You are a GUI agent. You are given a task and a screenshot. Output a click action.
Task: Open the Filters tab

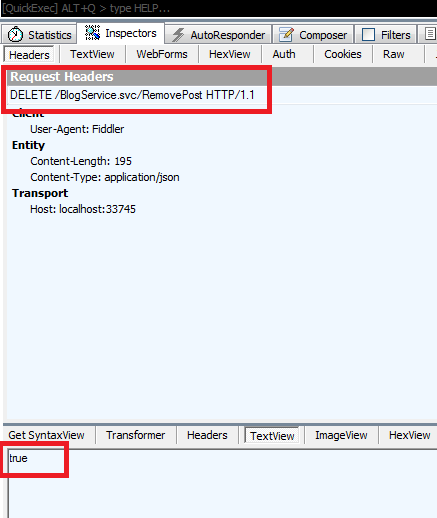[386, 35]
